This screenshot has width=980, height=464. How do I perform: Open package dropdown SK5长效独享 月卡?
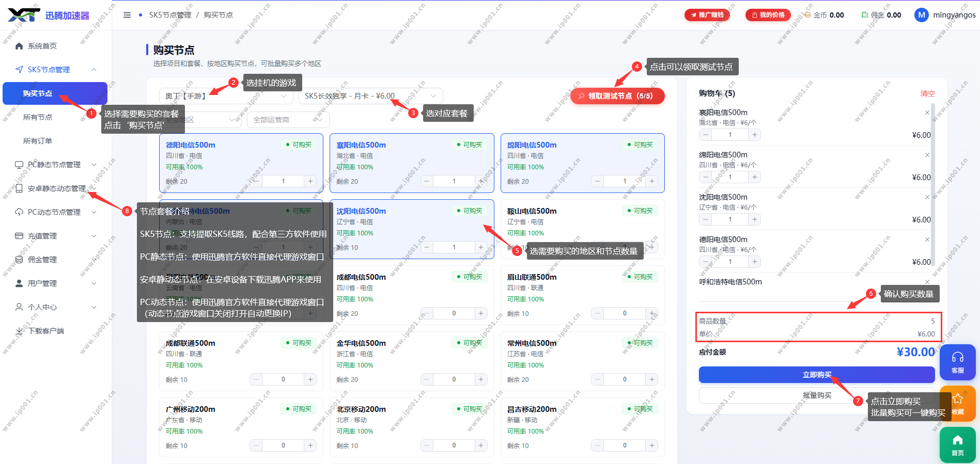[371, 96]
